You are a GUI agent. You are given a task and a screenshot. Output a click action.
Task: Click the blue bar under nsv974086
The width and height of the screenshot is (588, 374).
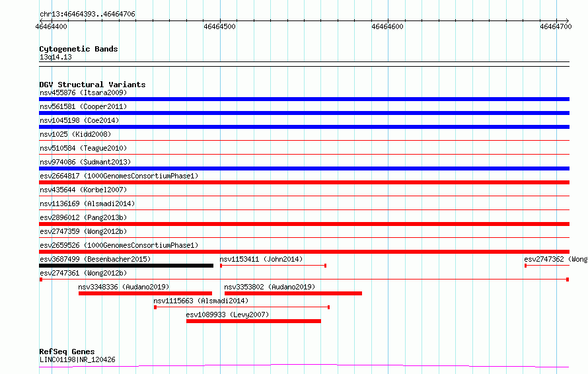click(x=304, y=168)
